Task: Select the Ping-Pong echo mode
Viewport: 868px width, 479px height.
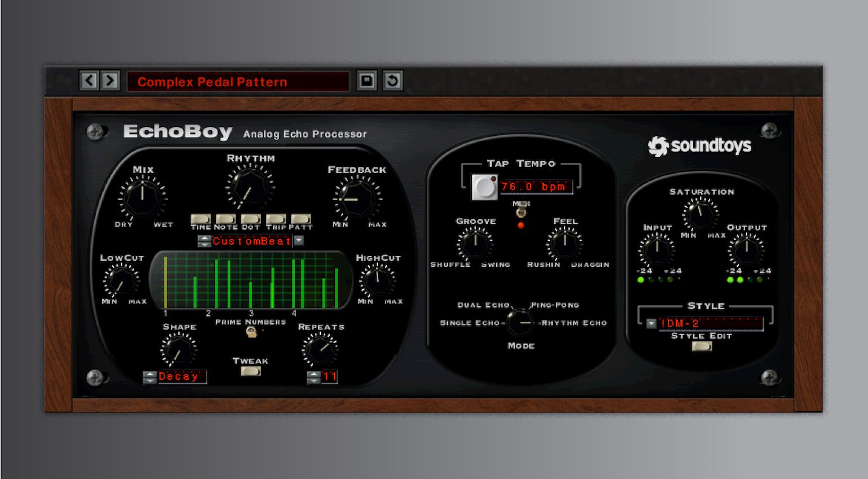Action: click(554, 305)
